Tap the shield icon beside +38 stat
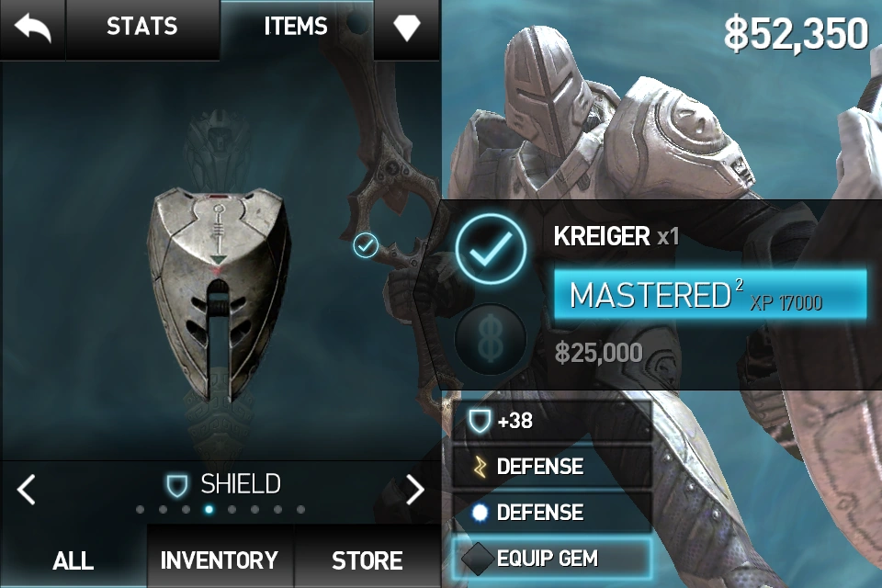 pos(480,420)
